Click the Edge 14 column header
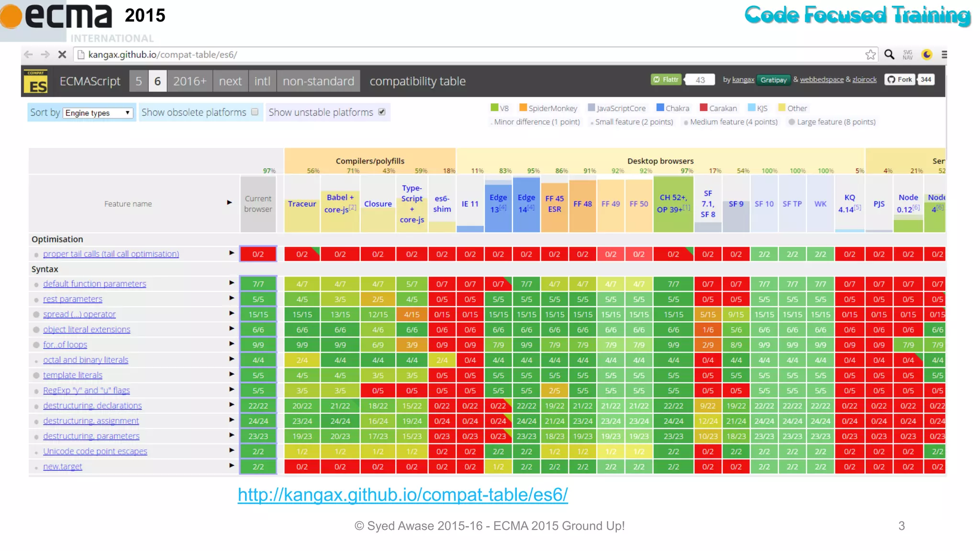 526,204
